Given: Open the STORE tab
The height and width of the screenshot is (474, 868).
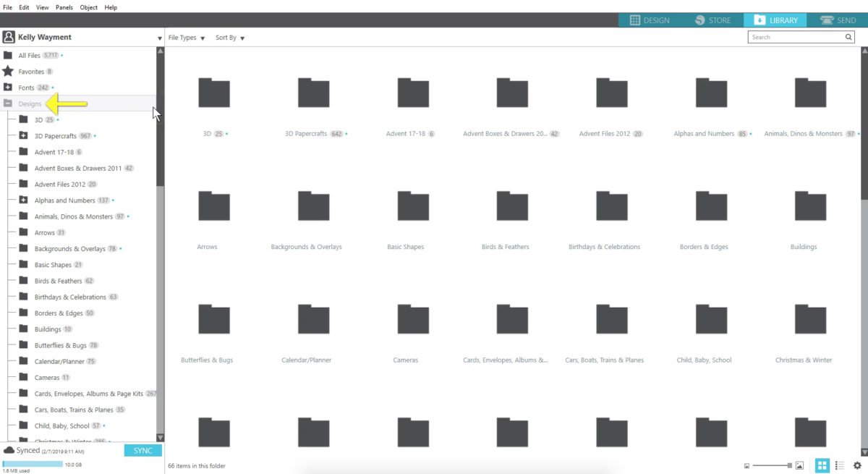Looking at the screenshot, I should [712, 20].
